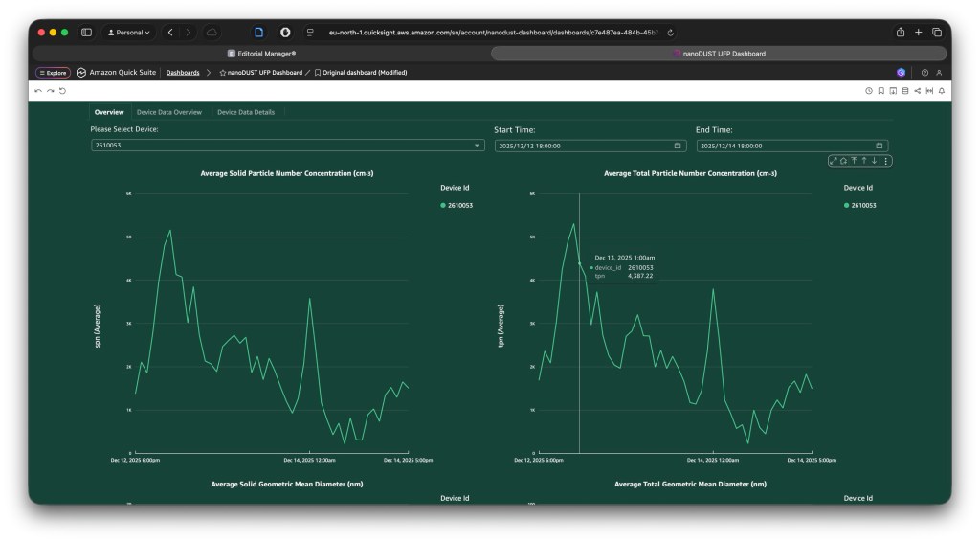Screen dimensions: 980x542
Task: Open the share dashboard icon
Action: (x=917, y=90)
